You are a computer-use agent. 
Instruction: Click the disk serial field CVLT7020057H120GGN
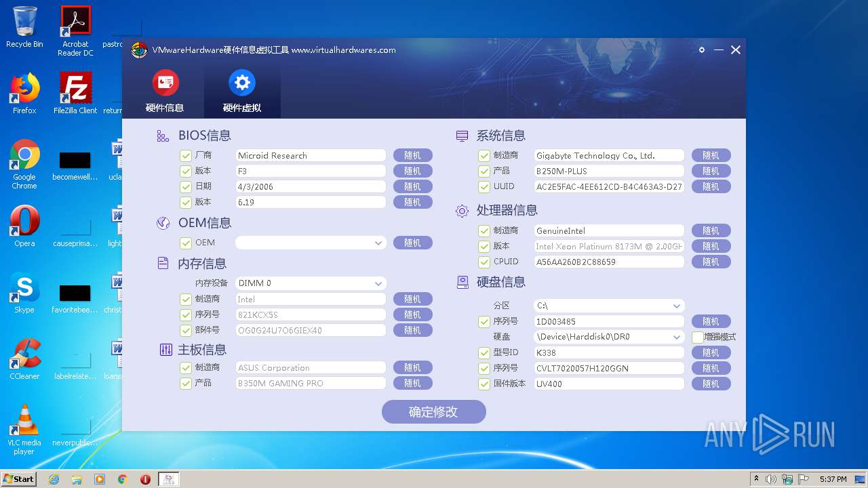tap(609, 368)
